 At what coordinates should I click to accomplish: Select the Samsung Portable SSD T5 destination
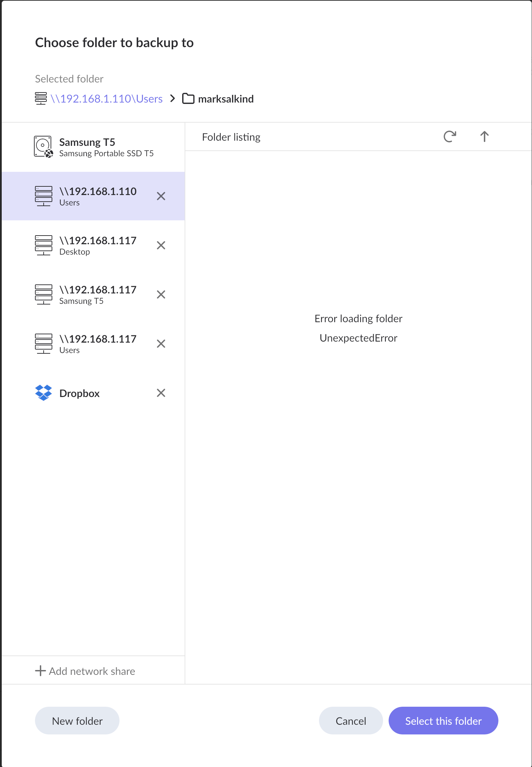(93, 147)
